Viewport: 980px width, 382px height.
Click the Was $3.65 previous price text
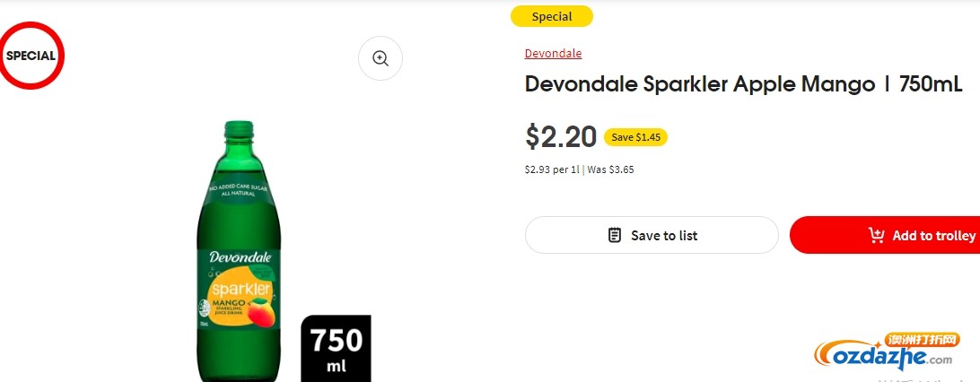tap(610, 169)
